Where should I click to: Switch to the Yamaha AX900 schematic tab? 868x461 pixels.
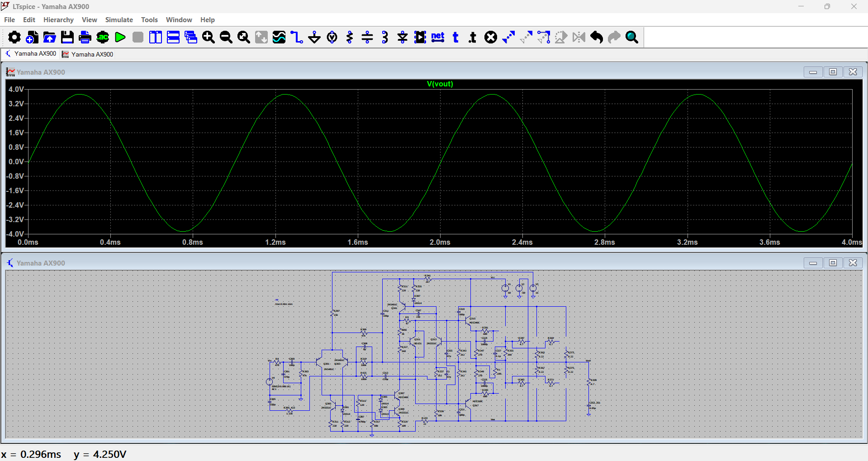coord(31,54)
